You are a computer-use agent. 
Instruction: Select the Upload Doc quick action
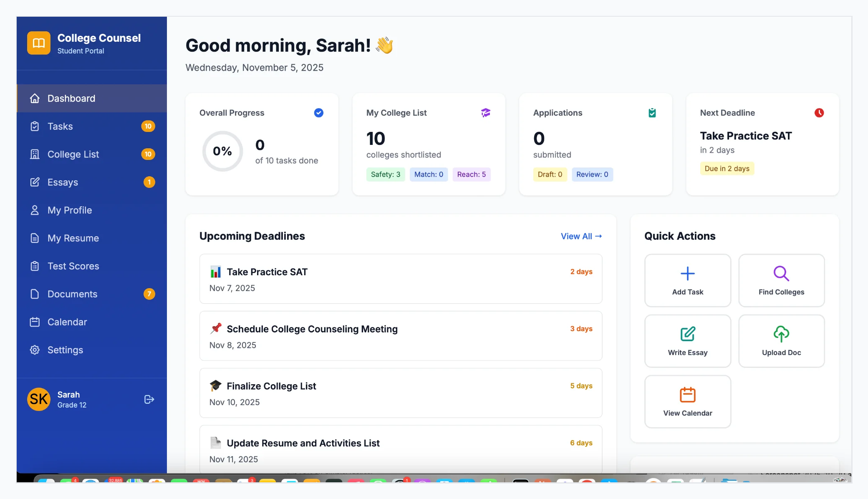tap(781, 341)
